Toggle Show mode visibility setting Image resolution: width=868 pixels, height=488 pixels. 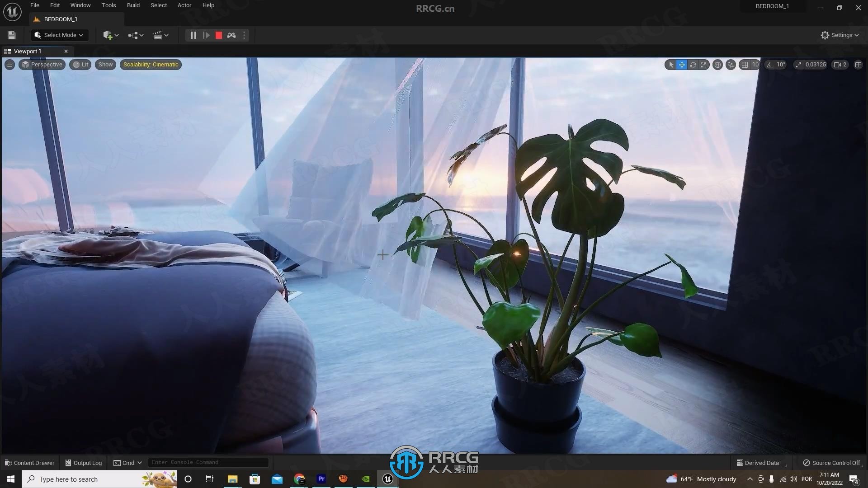click(105, 64)
